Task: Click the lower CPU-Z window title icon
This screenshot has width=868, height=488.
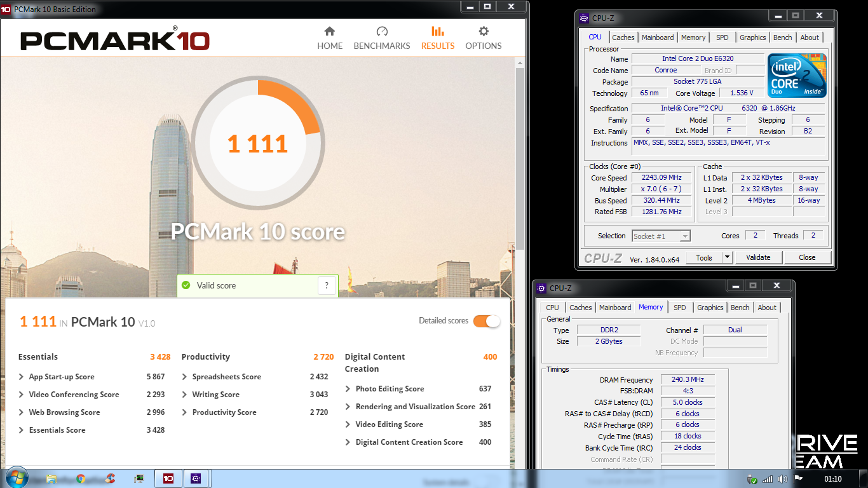Action: point(542,288)
